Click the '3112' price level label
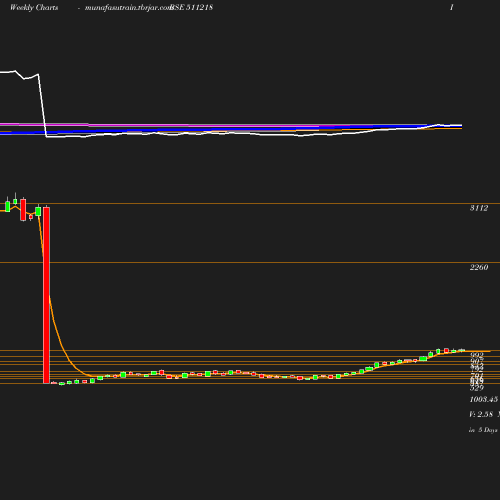The image size is (500, 500). 479,208
